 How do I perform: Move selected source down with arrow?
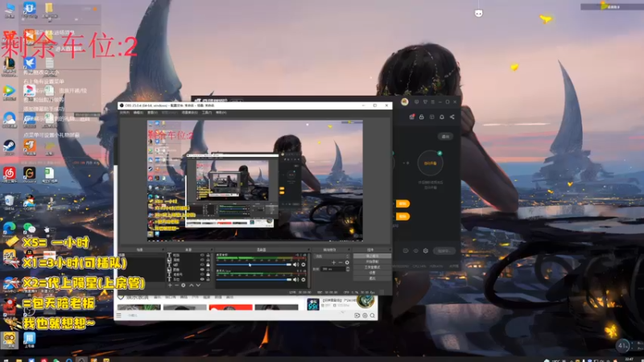click(x=198, y=285)
